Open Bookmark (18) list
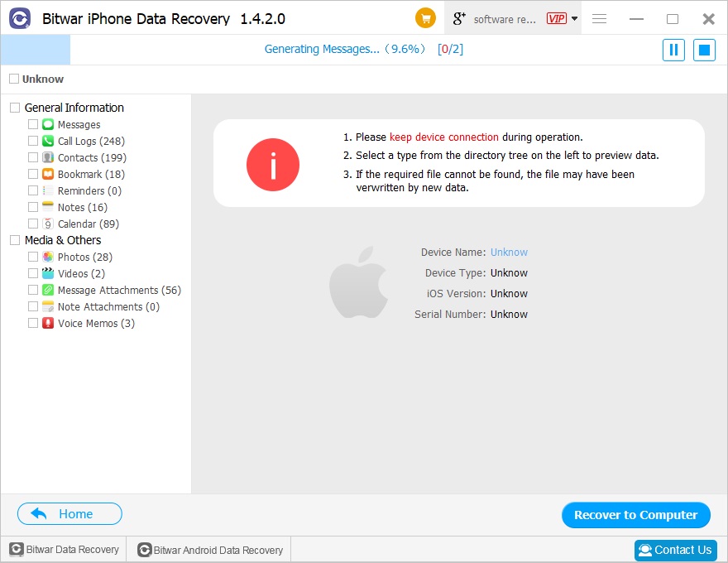The image size is (728, 563). (92, 174)
